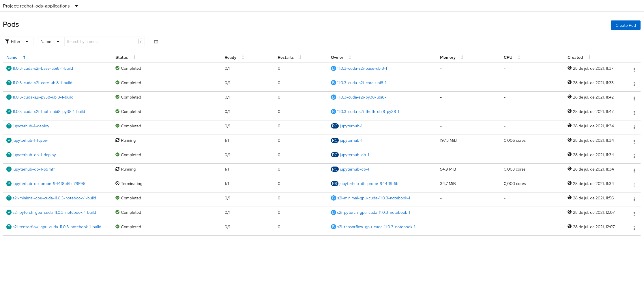Image resolution: width=644 pixels, height=289 pixels.
Task: Open actions menu for s2i-tensorflow notebook build pod
Action: (634, 228)
